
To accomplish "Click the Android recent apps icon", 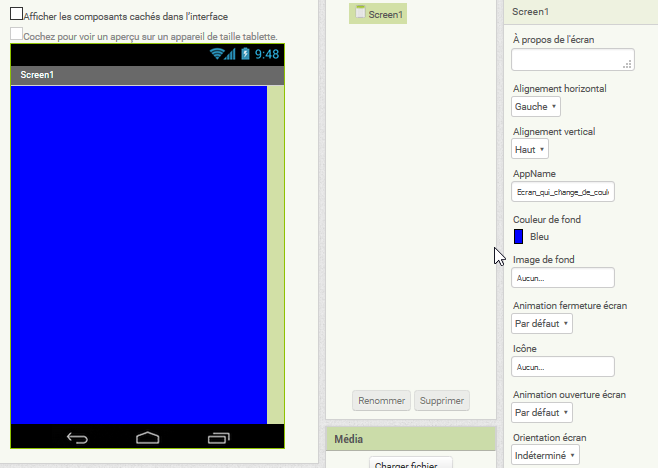I will click(218, 437).
